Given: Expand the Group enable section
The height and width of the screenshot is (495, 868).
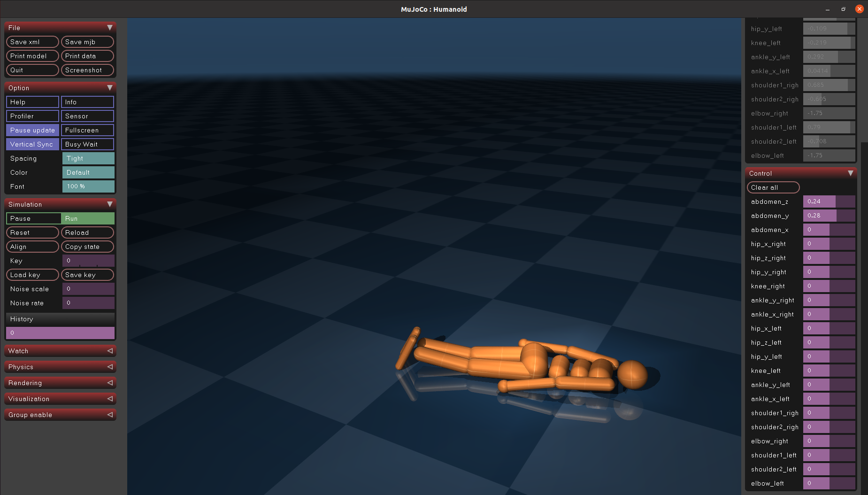Looking at the screenshot, I should tap(60, 415).
